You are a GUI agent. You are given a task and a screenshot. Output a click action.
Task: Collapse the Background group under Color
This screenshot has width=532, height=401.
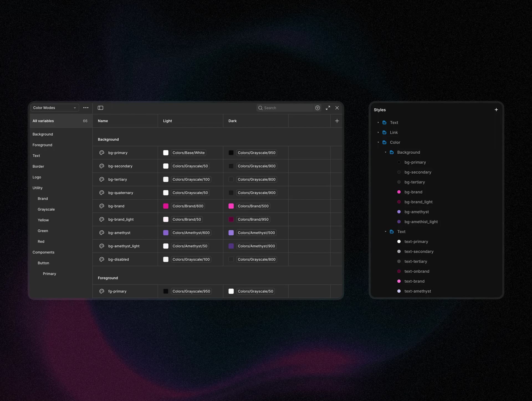(386, 152)
